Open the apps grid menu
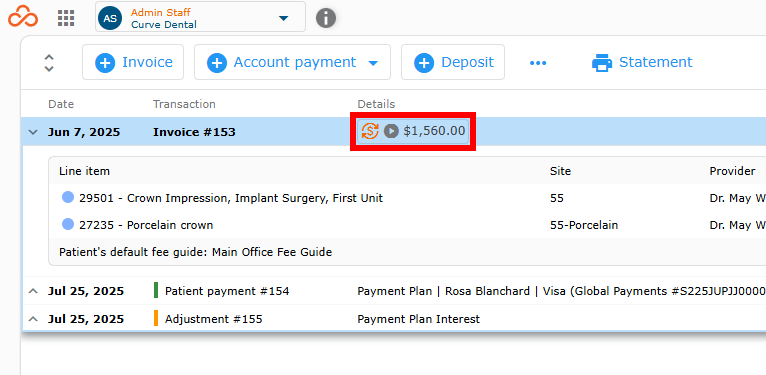The height and width of the screenshot is (375, 766). click(x=66, y=18)
